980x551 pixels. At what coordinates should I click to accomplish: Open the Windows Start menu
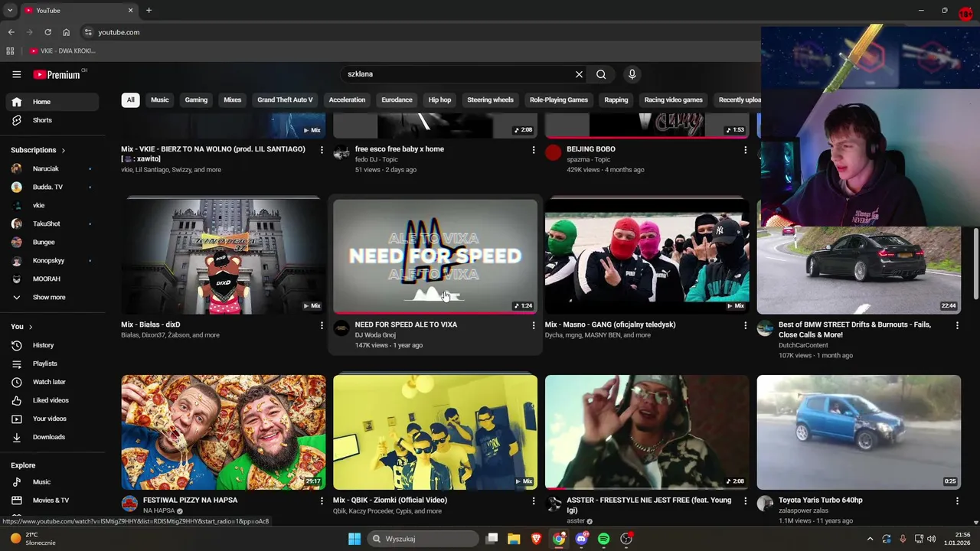click(354, 539)
